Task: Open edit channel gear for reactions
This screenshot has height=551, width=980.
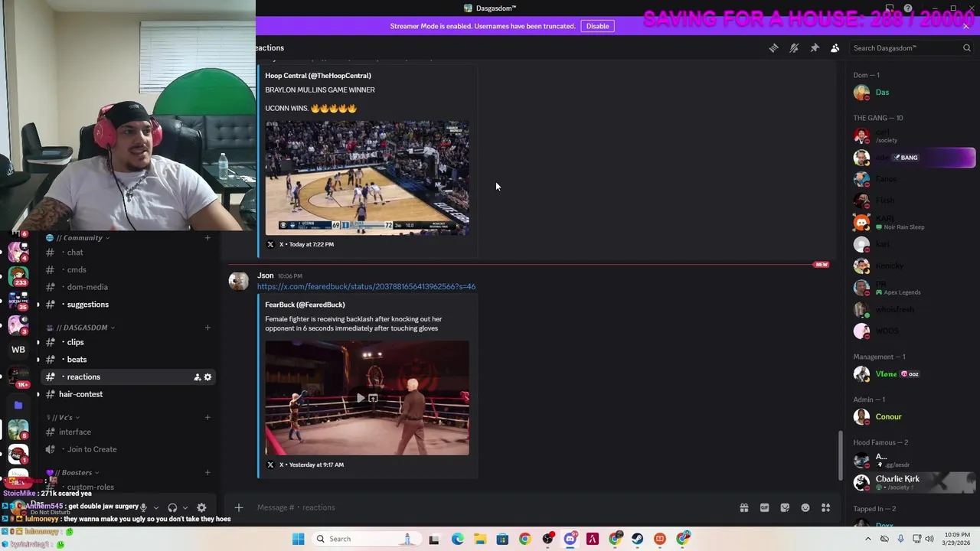Action: pyautogui.click(x=207, y=377)
